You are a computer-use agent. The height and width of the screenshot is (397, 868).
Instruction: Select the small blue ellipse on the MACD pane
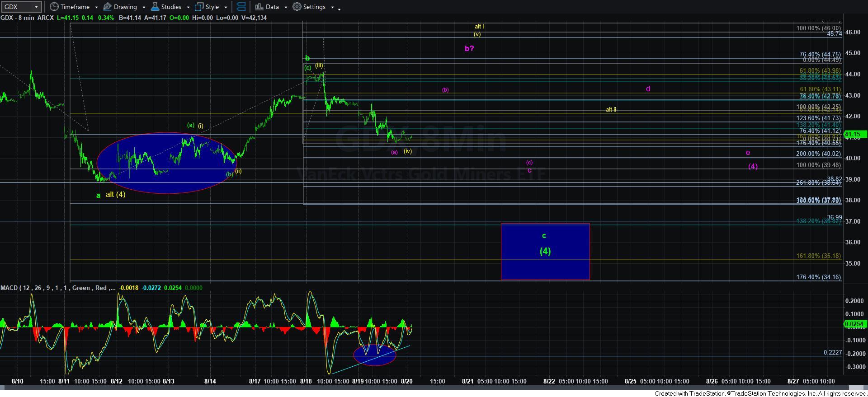point(375,355)
